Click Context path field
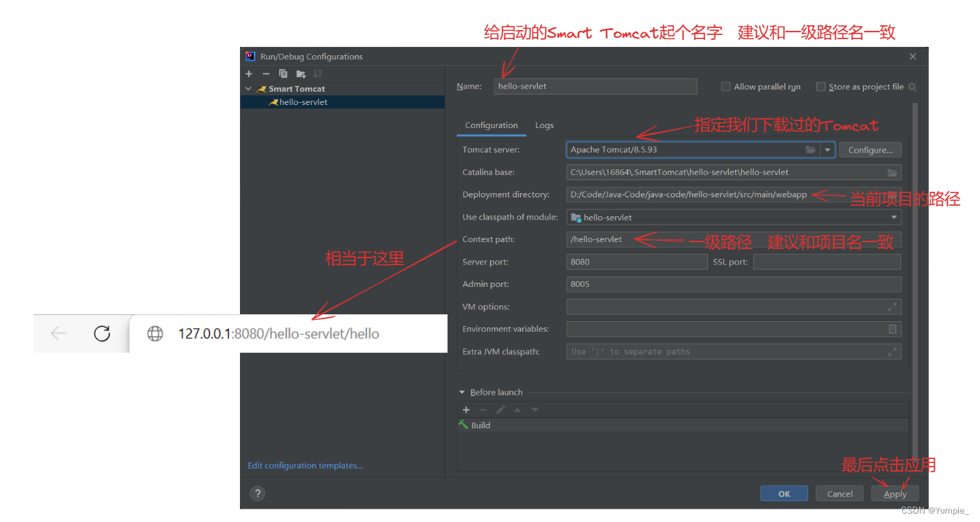 point(734,240)
